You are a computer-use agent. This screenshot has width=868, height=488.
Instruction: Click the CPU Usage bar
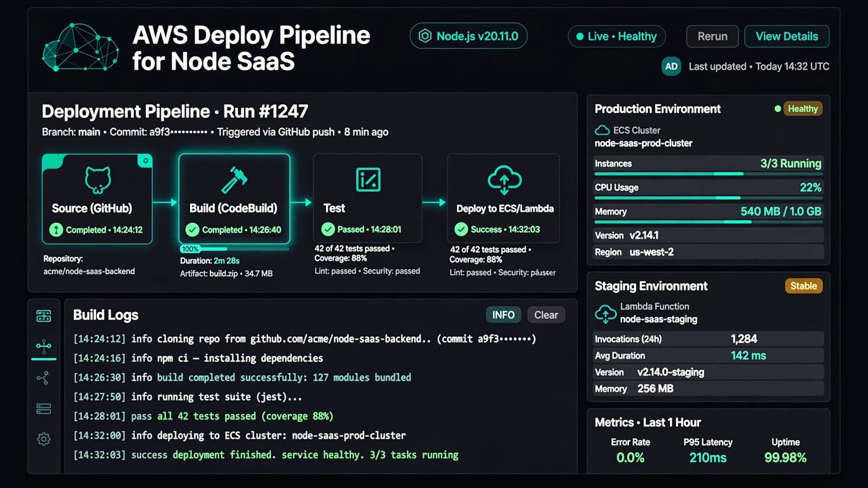pos(709,198)
